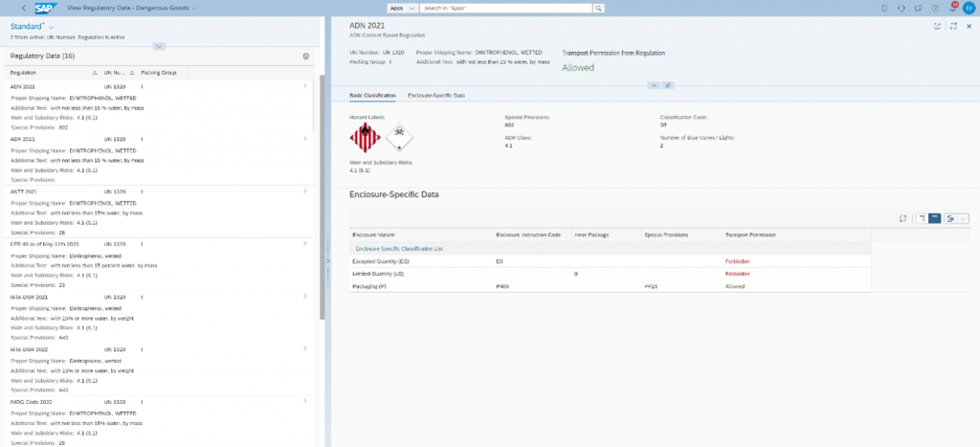This screenshot has height=447, width=980.
Task: Click the green Allowed status in Packaging row
Action: [734, 286]
